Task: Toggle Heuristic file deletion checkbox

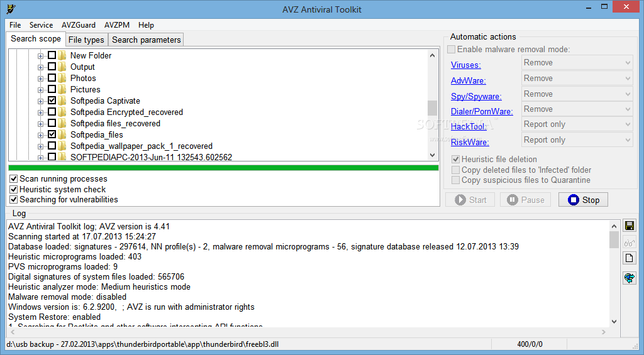Action: coord(455,159)
